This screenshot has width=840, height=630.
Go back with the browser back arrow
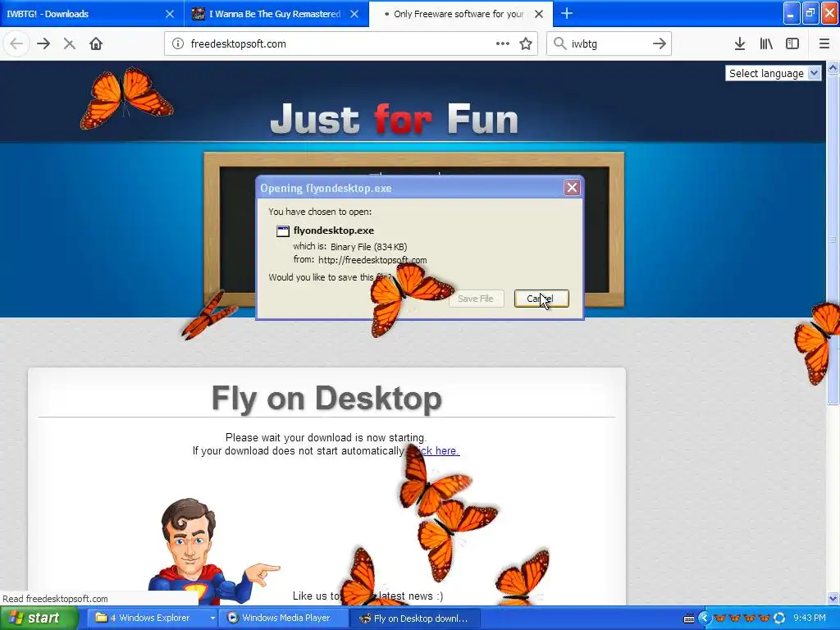(16, 44)
